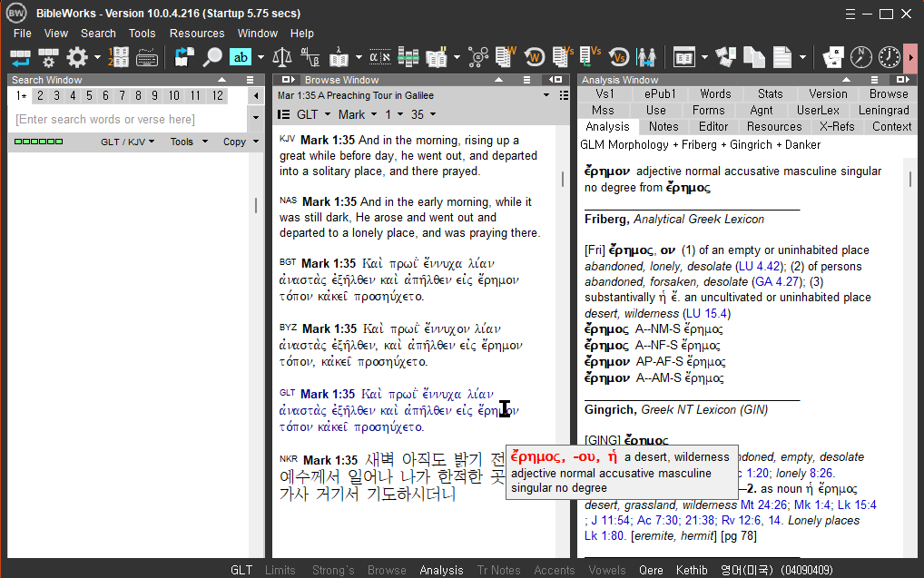Toggle Accents in the status bar

coord(554,570)
